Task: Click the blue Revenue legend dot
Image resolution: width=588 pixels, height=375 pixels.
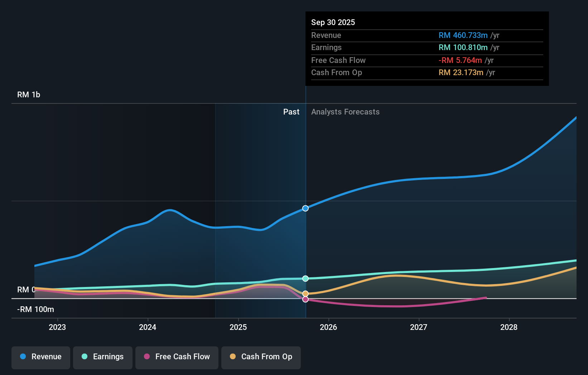Action: coord(23,357)
